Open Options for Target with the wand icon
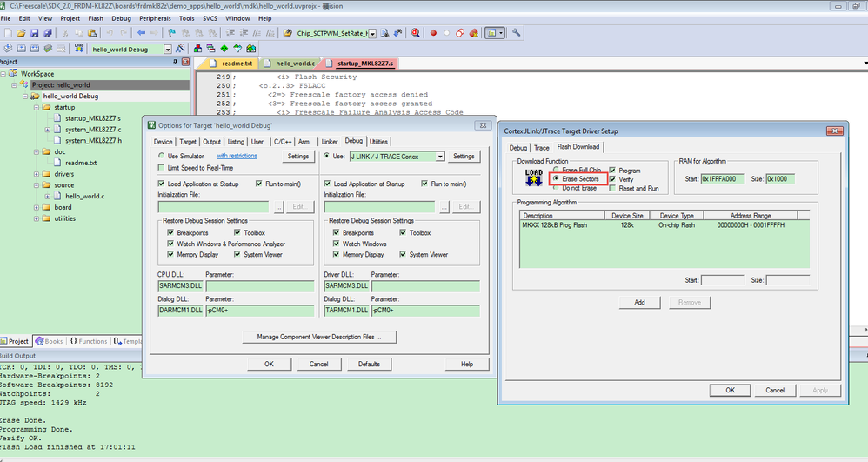 pyautogui.click(x=180, y=49)
